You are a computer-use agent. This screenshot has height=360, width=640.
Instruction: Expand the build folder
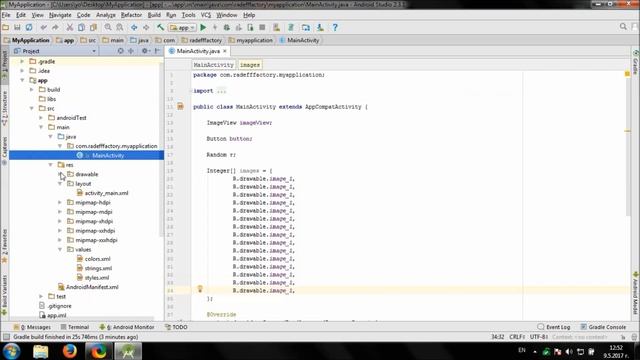coord(31,90)
